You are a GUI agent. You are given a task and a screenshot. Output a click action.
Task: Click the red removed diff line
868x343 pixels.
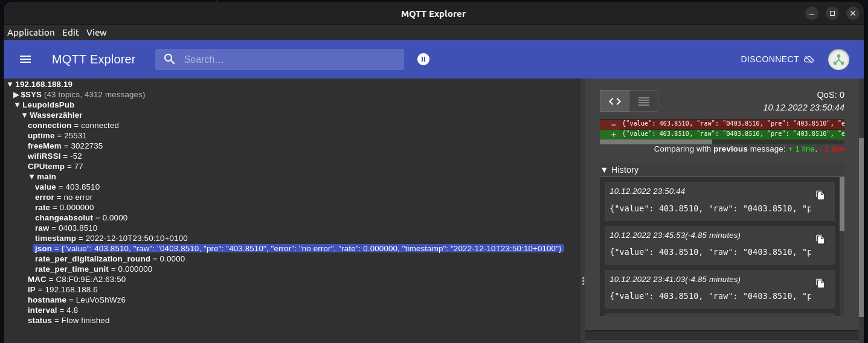(722, 124)
